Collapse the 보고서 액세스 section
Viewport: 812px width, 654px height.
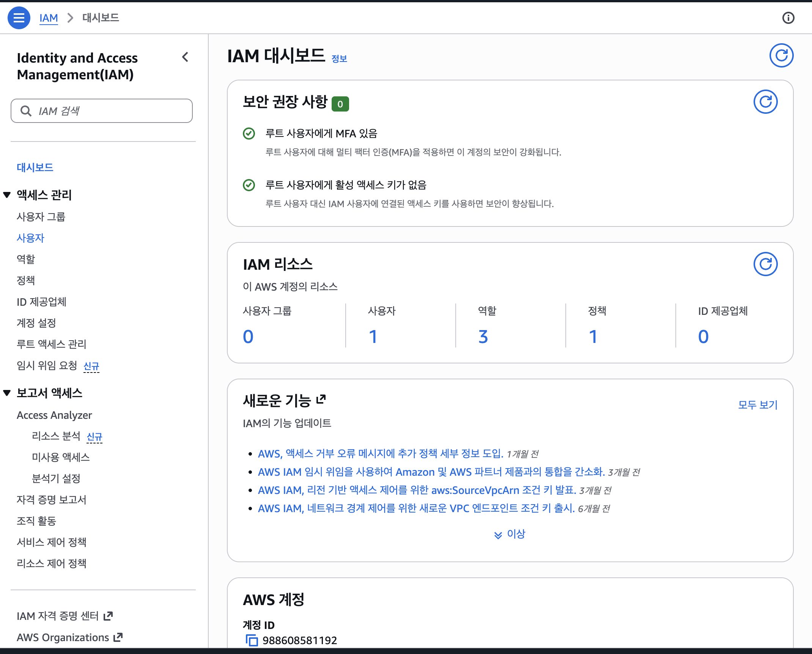6,393
